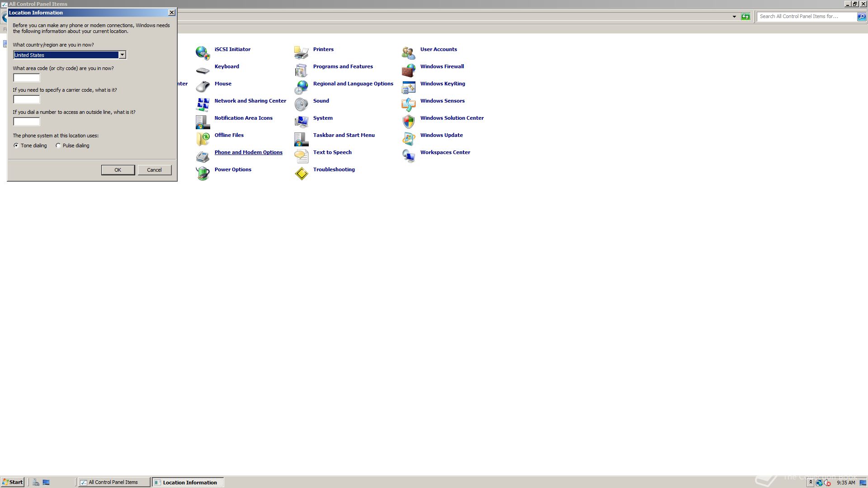This screenshot has height=488, width=868.
Task: Click the Sound speaker icon
Action: point(301,104)
